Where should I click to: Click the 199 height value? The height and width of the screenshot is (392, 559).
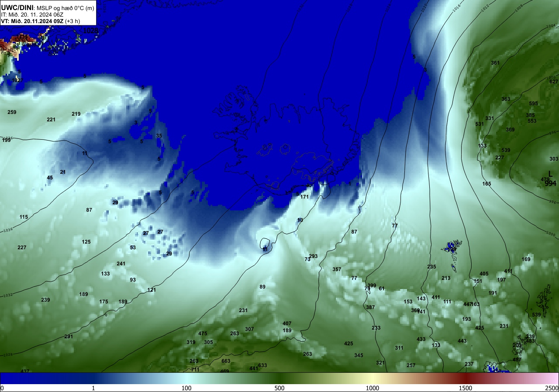(6, 140)
